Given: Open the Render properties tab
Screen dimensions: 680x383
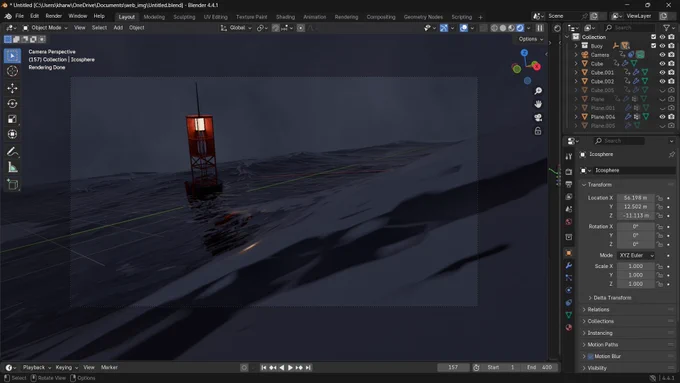Looking at the screenshot, I should [x=569, y=172].
